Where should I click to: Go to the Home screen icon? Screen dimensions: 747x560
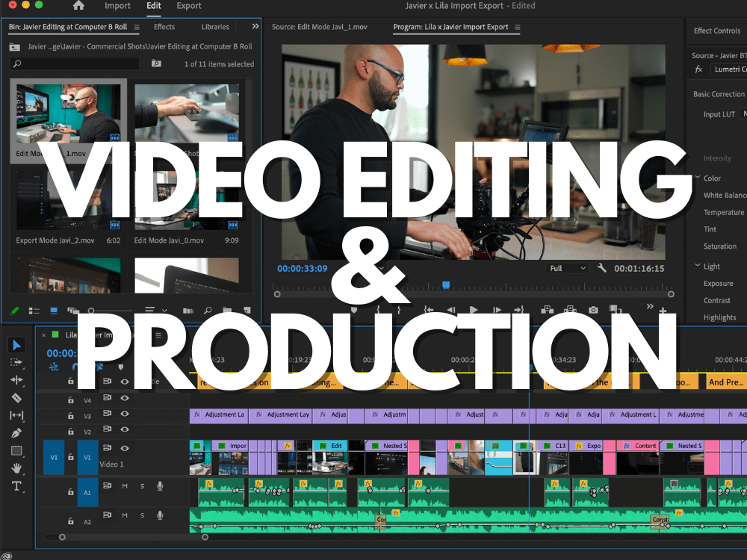tap(78, 5)
